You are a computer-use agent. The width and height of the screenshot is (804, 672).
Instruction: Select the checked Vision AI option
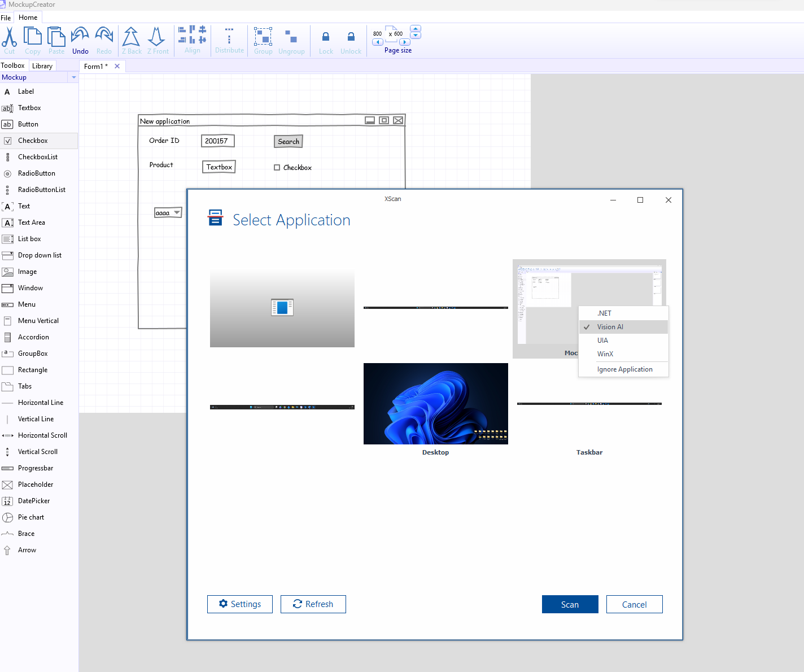(610, 327)
